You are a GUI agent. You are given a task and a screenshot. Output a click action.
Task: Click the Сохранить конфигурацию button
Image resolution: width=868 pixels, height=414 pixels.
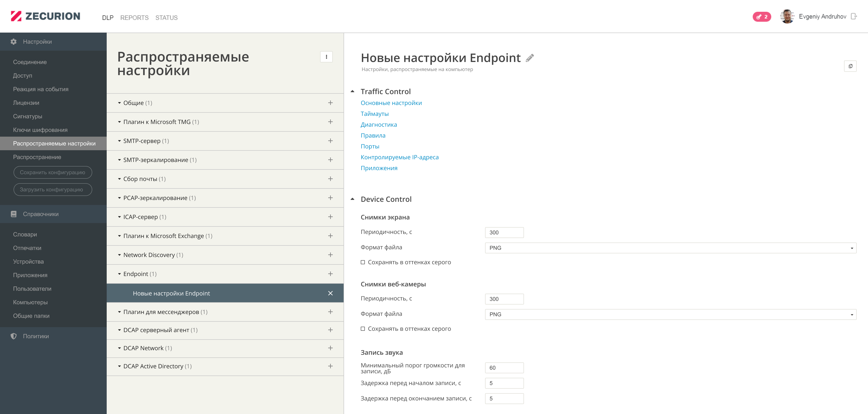(53, 172)
